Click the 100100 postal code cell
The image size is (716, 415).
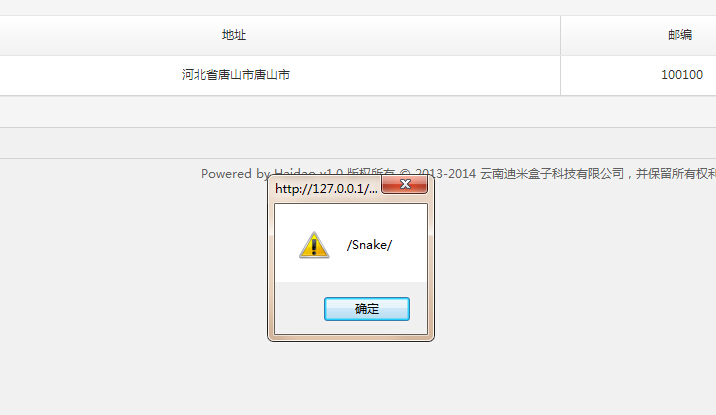[682, 75]
